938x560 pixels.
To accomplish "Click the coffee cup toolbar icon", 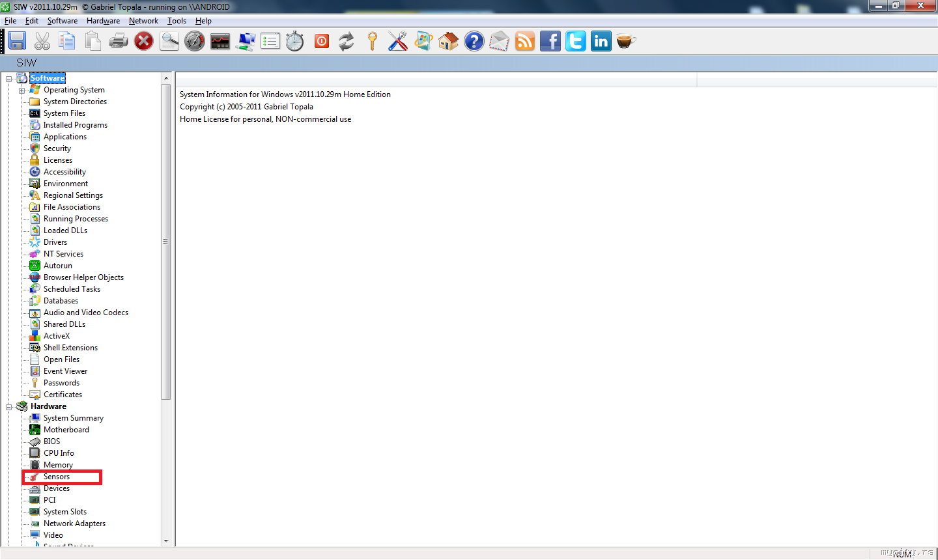I will click(x=626, y=41).
